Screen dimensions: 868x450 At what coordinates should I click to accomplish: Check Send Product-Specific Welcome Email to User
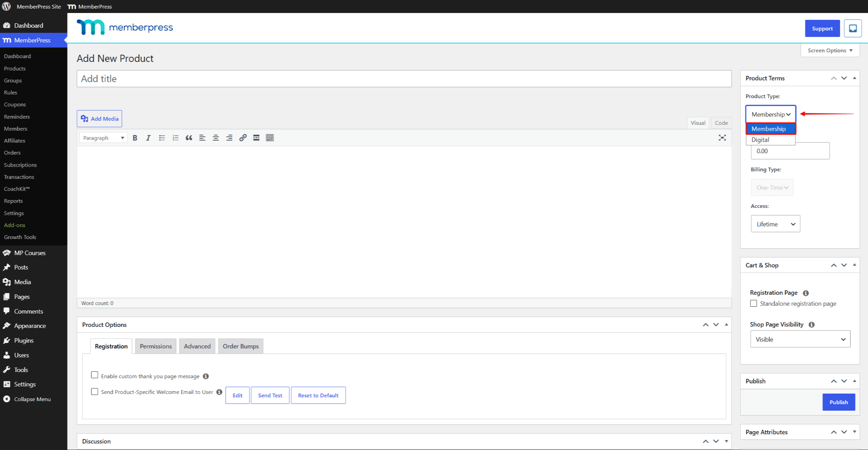pos(95,392)
